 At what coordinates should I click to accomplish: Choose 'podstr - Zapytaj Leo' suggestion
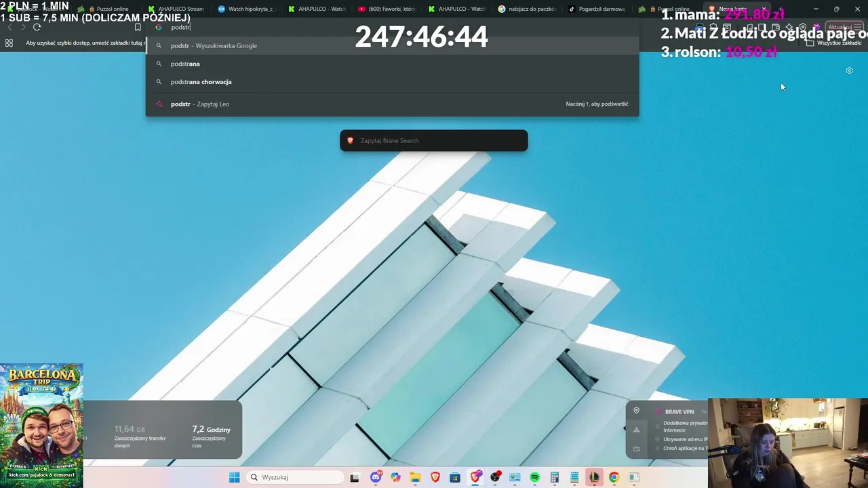pyautogui.click(x=392, y=104)
